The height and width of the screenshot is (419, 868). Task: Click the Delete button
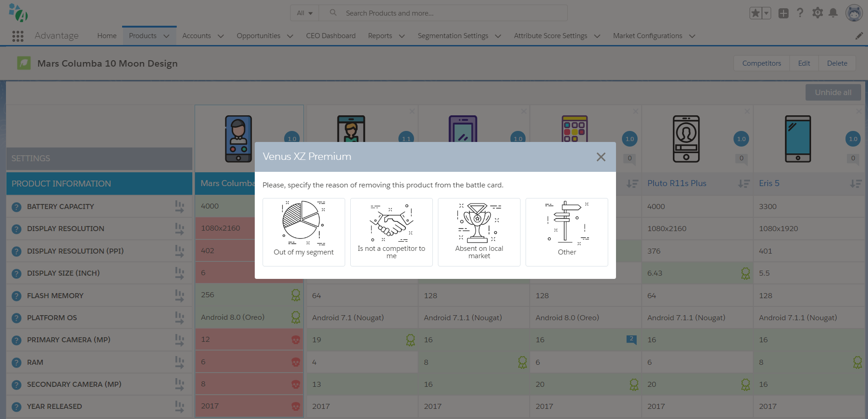[x=837, y=63]
